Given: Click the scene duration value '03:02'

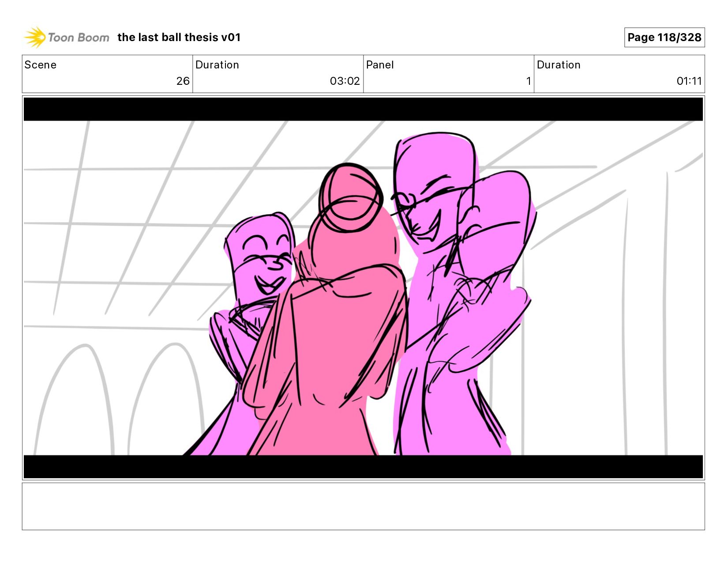Looking at the screenshot, I should tap(345, 81).
